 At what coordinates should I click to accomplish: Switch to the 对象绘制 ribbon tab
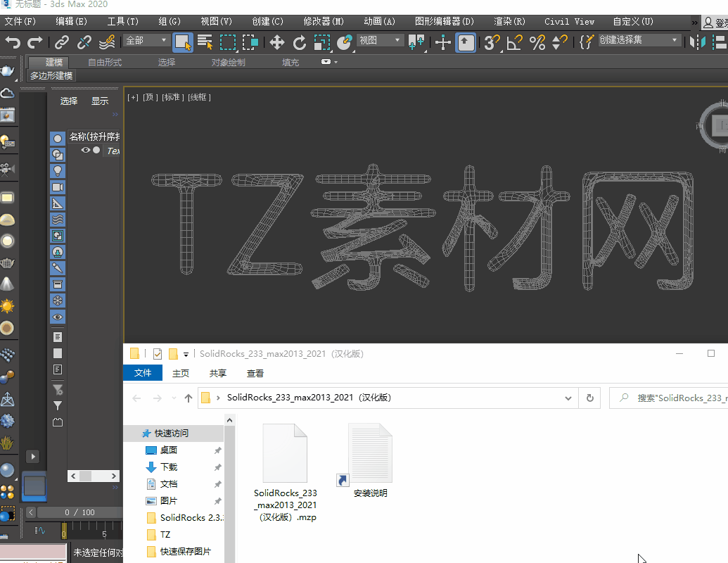[228, 62]
